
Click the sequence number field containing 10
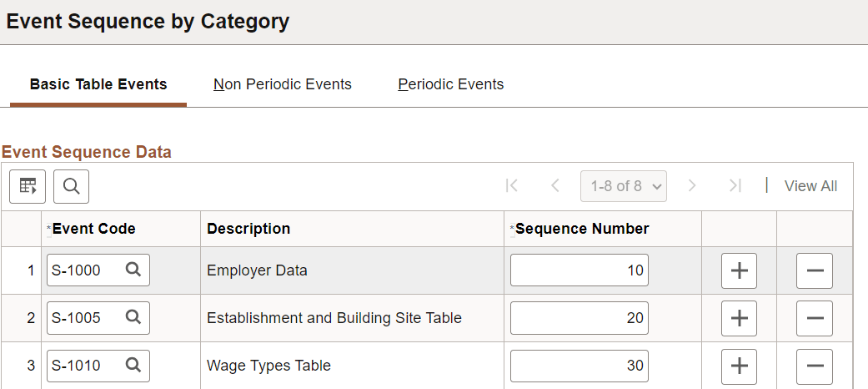point(579,270)
